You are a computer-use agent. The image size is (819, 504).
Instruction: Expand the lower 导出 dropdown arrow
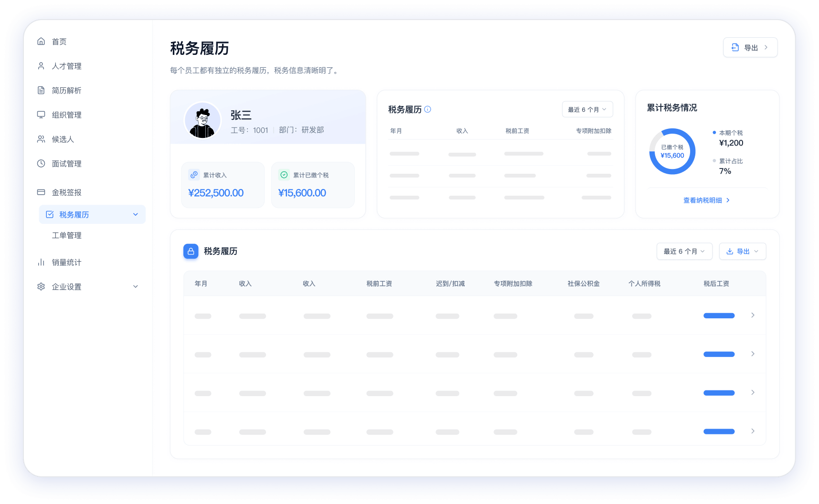756,251
